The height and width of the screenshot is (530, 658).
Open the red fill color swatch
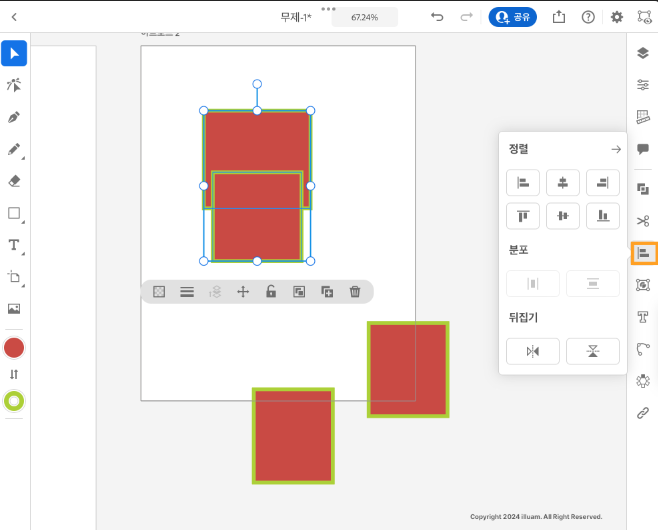(14, 348)
